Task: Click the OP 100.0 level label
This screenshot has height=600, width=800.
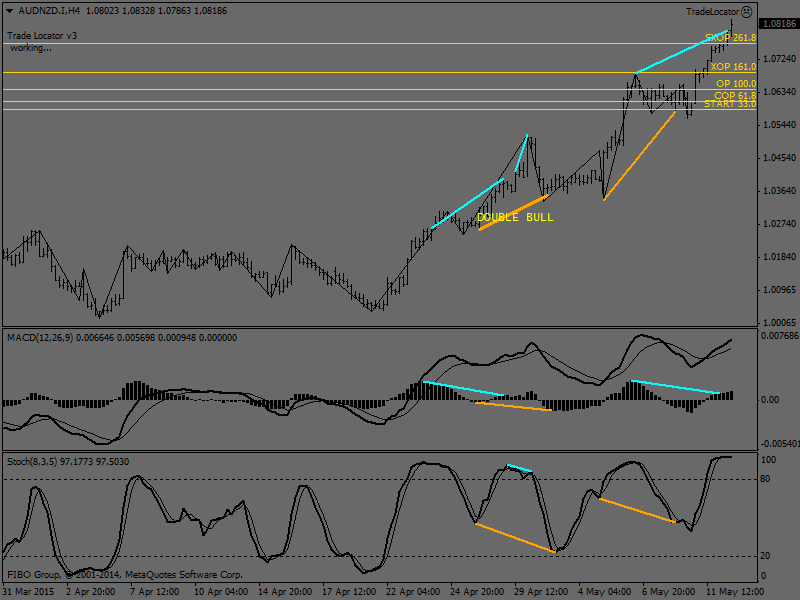Action: [x=736, y=84]
